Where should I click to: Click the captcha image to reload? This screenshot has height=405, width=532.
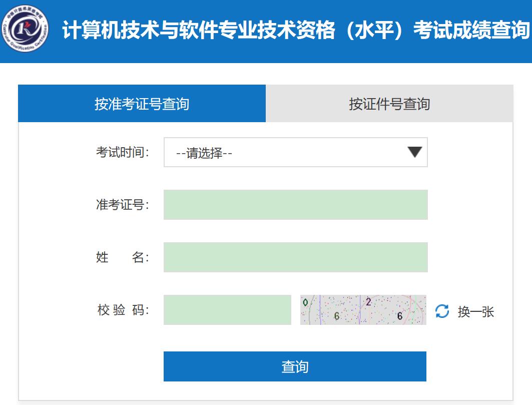coord(363,309)
